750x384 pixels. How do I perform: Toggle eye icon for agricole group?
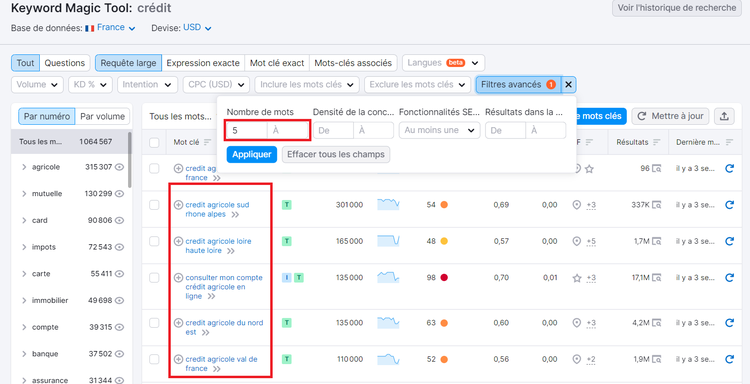[120, 167]
